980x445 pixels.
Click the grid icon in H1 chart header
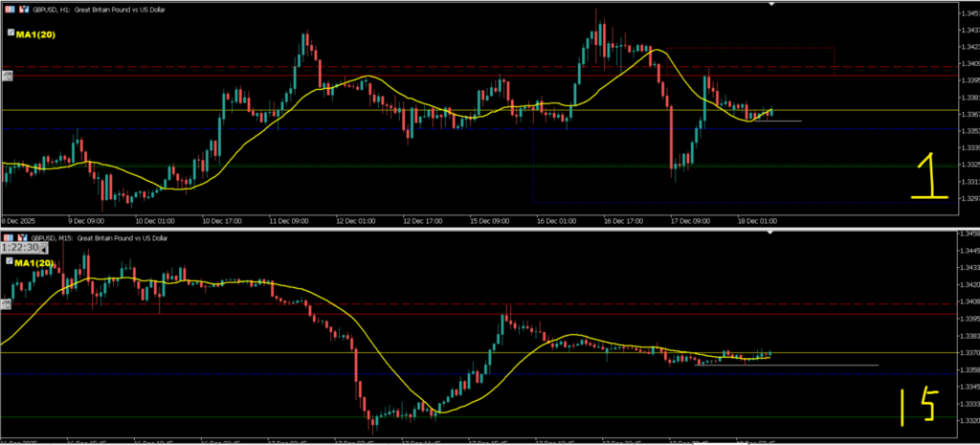click(x=10, y=8)
